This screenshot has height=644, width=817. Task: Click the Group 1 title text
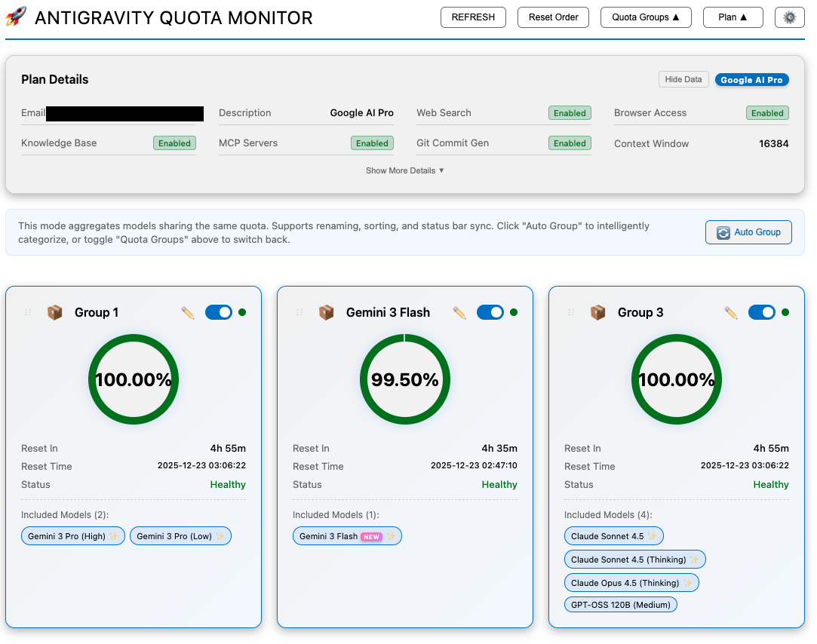pos(97,312)
